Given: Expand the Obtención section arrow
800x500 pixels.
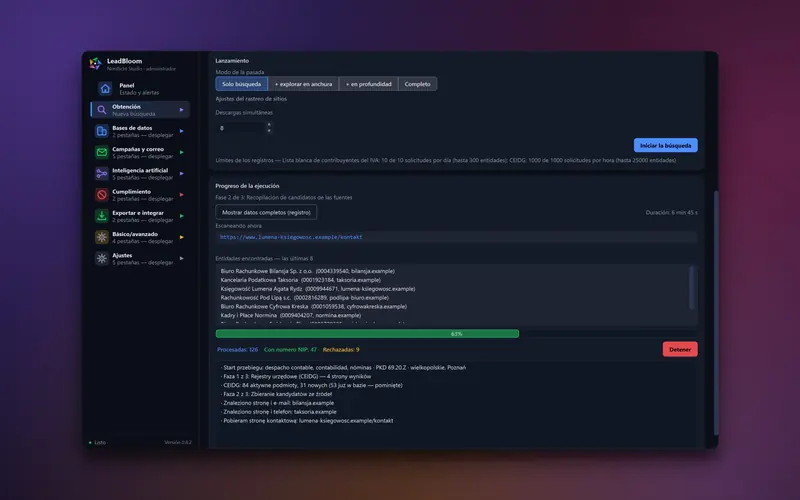Looking at the screenshot, I should [181, 110].
